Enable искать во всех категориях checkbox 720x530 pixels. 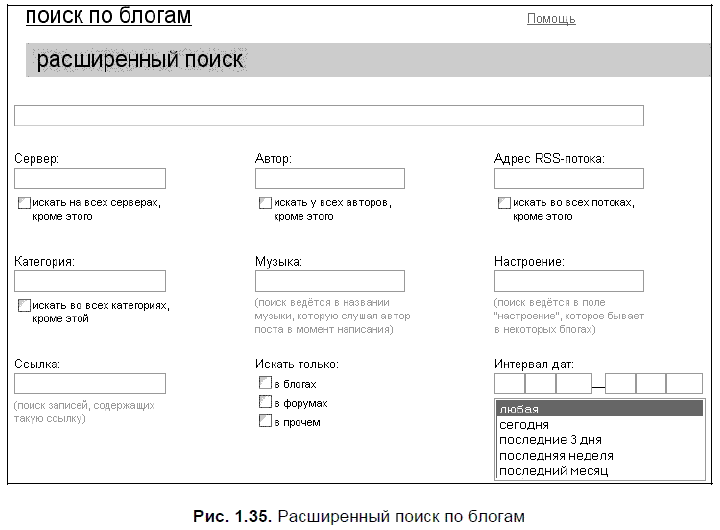24,306
